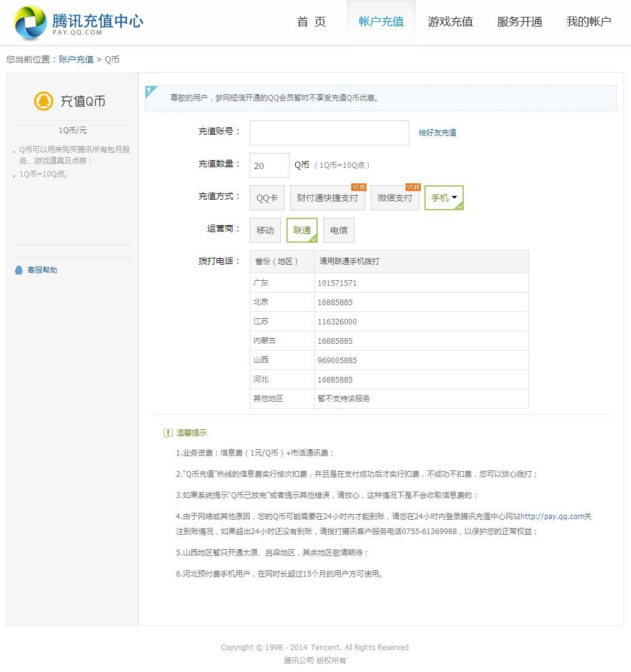Go to 我的帐户
Viewport: 631px width, 672px height.
click(x=588, y=21)
